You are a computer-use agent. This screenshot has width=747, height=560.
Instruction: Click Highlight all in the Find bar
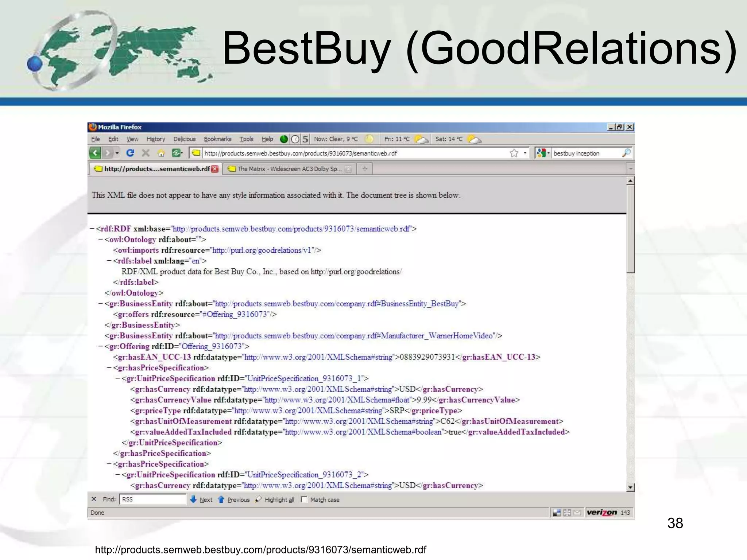(275, 499)
